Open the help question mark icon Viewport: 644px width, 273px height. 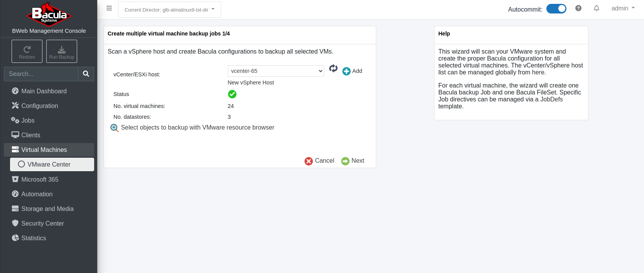[x=578, y=8]
